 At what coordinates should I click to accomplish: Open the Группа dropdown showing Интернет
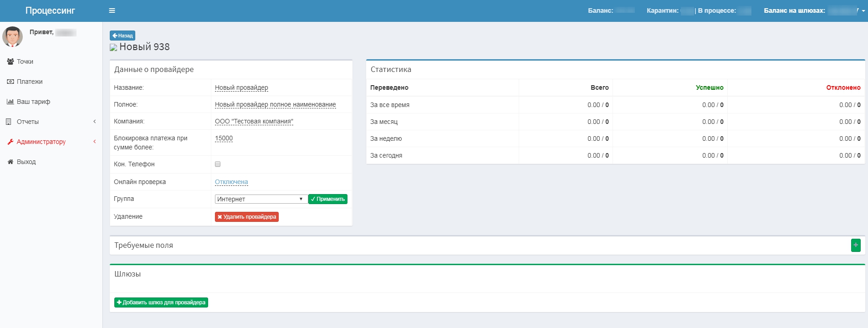tap(260, 199)
